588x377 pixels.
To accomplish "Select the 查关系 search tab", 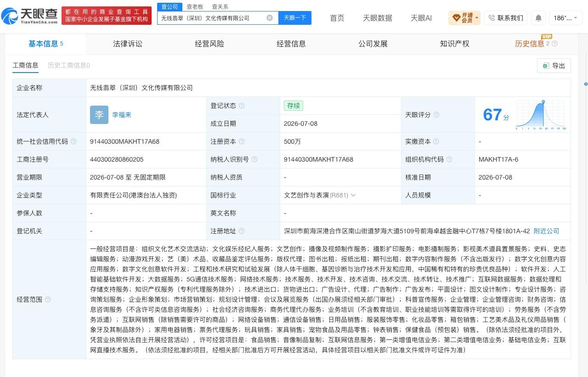I will (x=220, y=7).
